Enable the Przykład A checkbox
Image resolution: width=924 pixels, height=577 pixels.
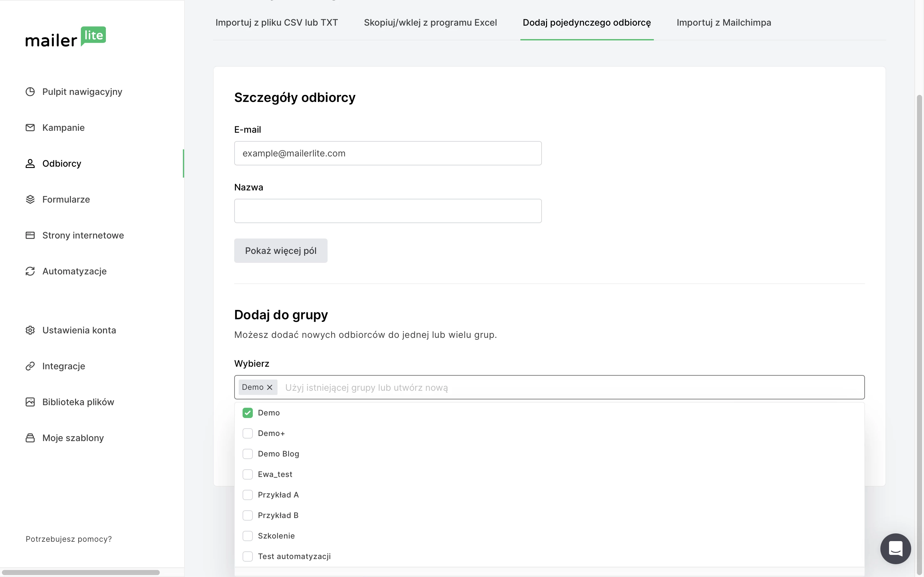[247, 495]
